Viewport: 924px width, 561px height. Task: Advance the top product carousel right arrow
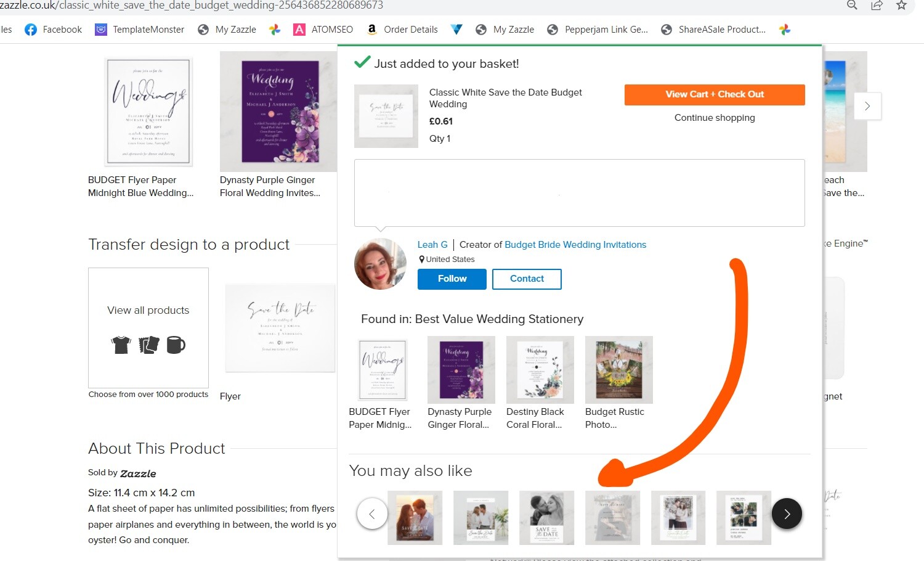click(x=867, y=106)
